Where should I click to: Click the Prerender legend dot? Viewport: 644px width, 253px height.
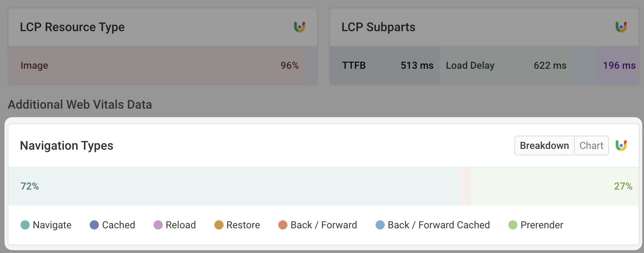point(513,225)
